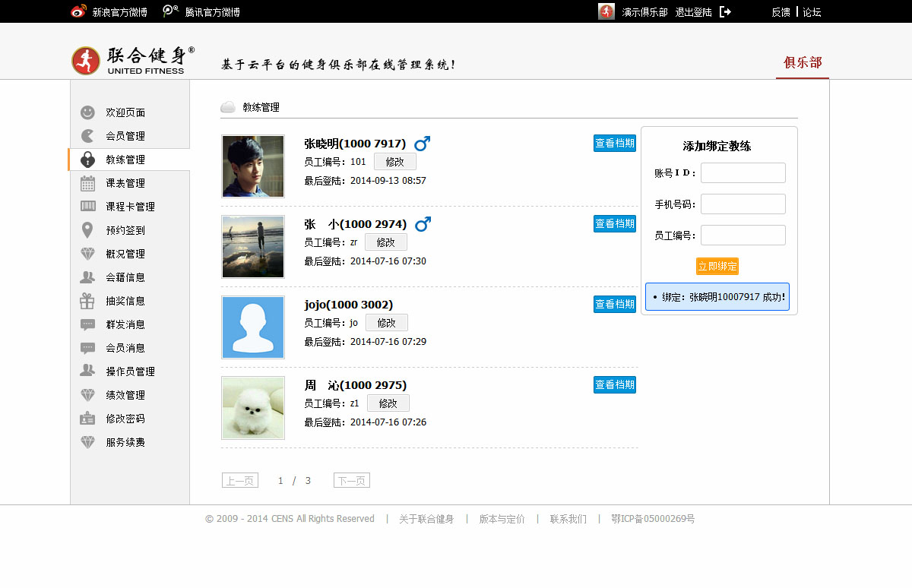Image resolution: width=912 pixels, height=588 pixels.
Task: Open 操作员管理 in the sidebar
Action: point(130,371)
